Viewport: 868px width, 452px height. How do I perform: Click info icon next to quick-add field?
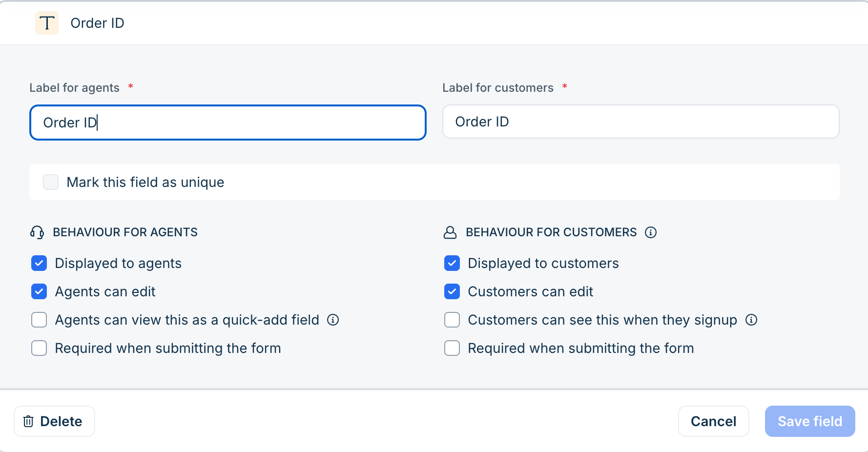[333, 320]
